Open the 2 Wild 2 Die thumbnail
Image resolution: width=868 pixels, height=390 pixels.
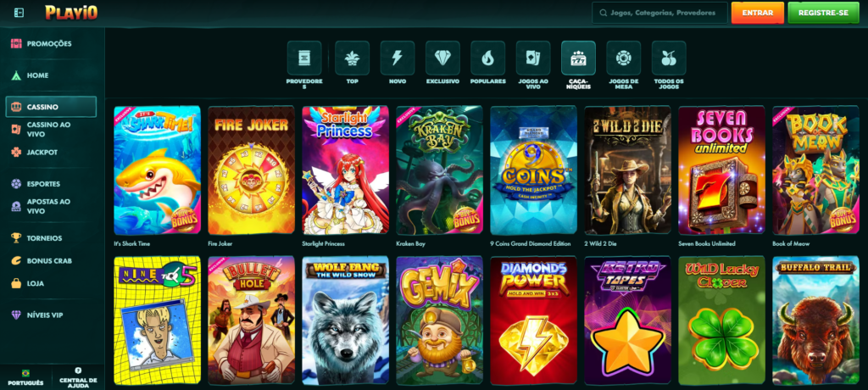tap(628, 170)
